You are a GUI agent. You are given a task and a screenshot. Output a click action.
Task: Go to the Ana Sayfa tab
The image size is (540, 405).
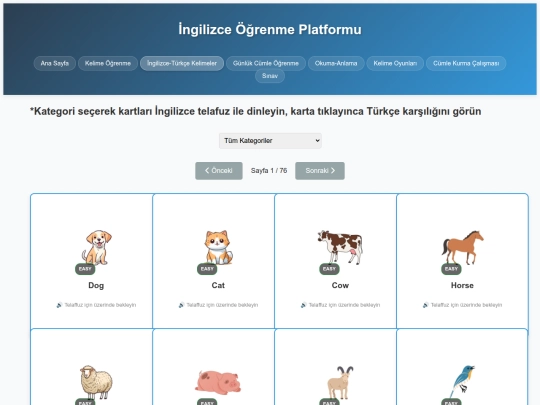pyautogui.click(x=55, y=63)
